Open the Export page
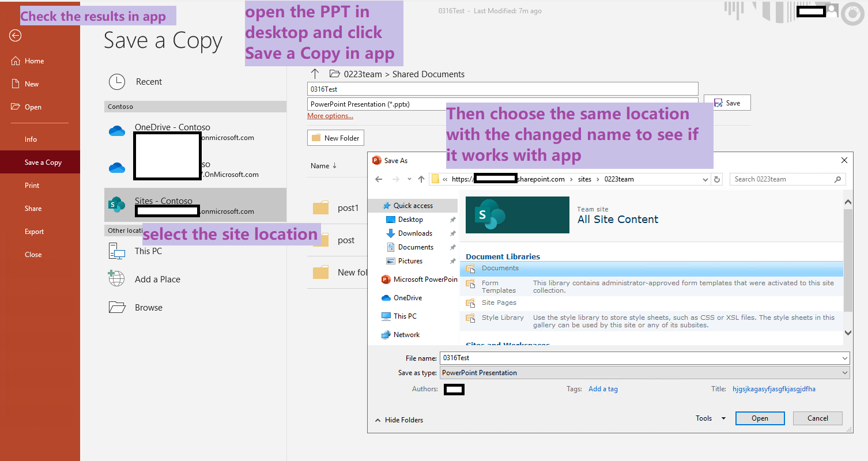The height and width of the screenshot is (461, 868). (34, 232)
